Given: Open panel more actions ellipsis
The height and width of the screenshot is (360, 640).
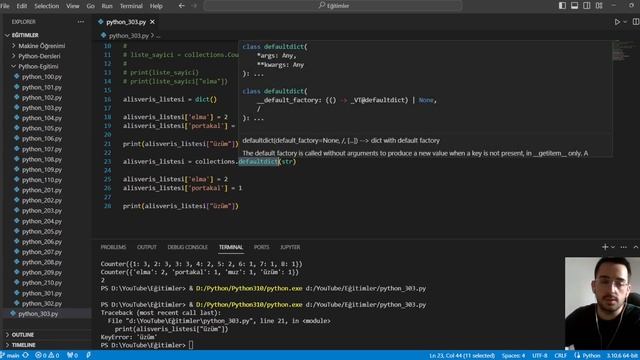Looking at the screenshot, I should pyautogui.click(x=624, y=247).
